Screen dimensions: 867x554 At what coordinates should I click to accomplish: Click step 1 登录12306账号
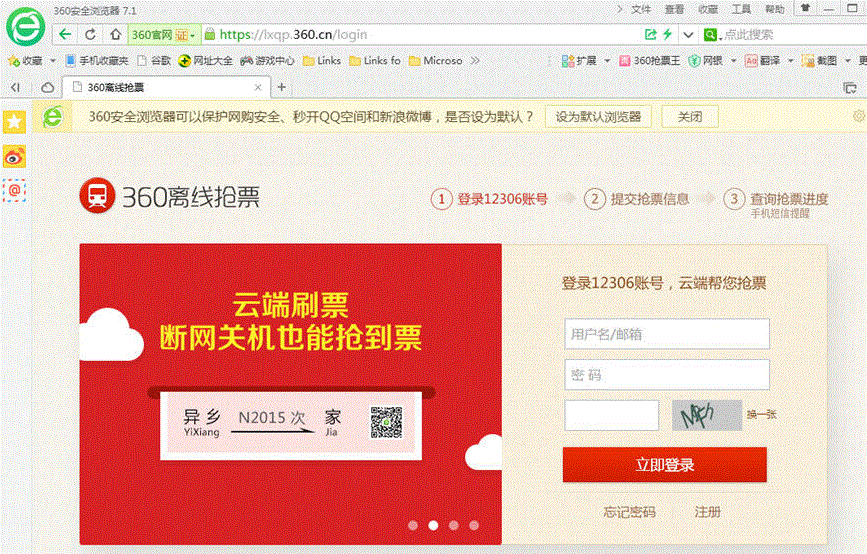490,199
